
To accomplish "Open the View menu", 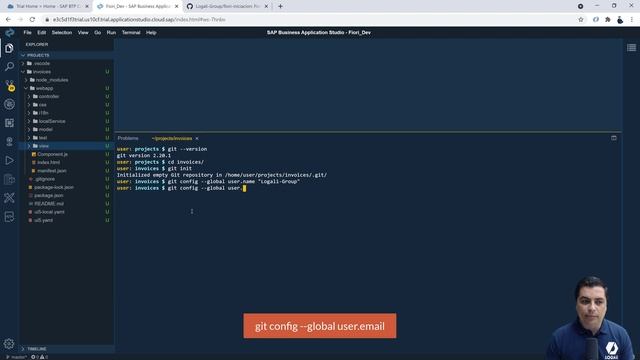I will pyautogui.click(x=83, y=33).
